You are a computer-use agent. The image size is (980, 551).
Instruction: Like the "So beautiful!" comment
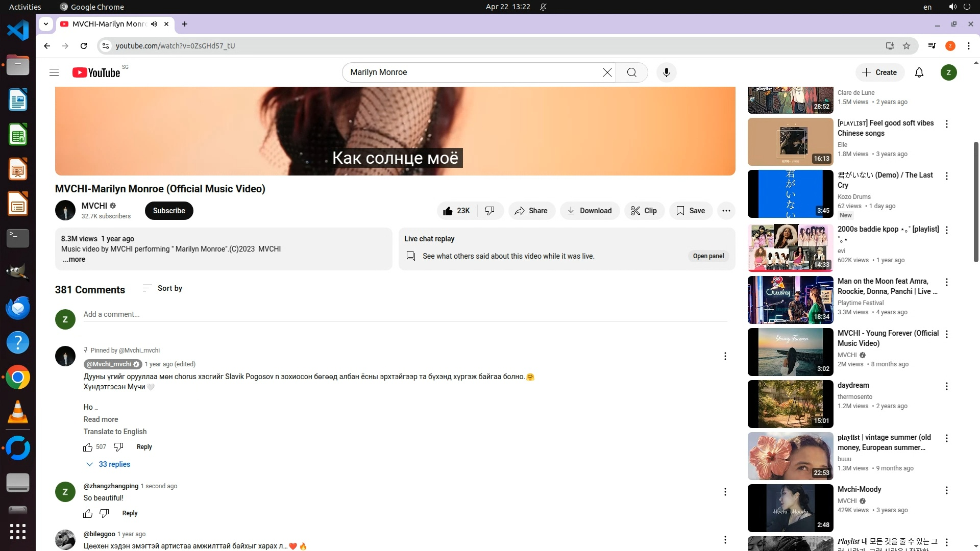click(x=88, y=513)
